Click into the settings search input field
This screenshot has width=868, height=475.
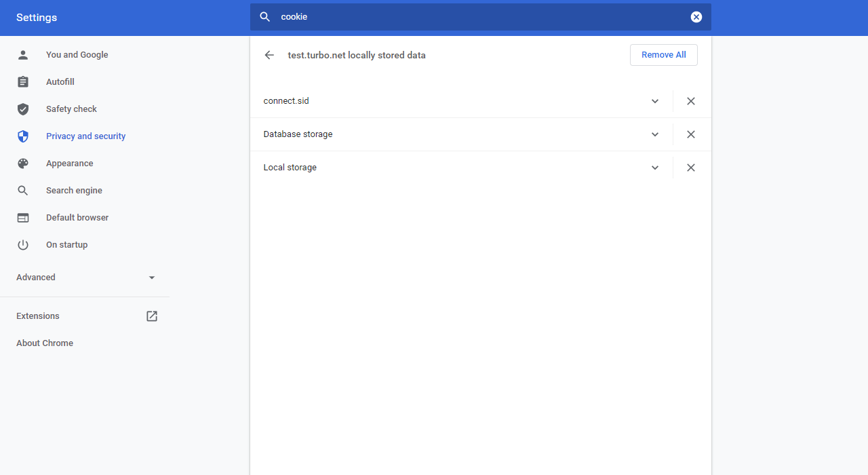[x=475, y=17]
